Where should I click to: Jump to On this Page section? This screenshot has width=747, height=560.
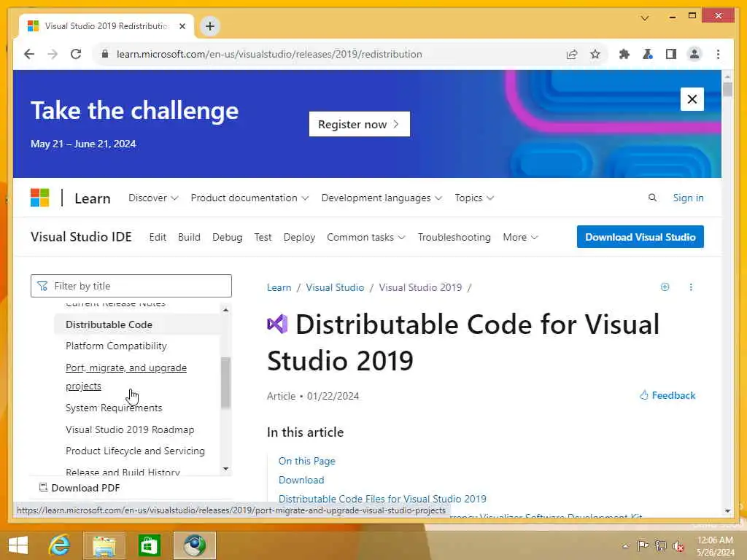[307, 461]
